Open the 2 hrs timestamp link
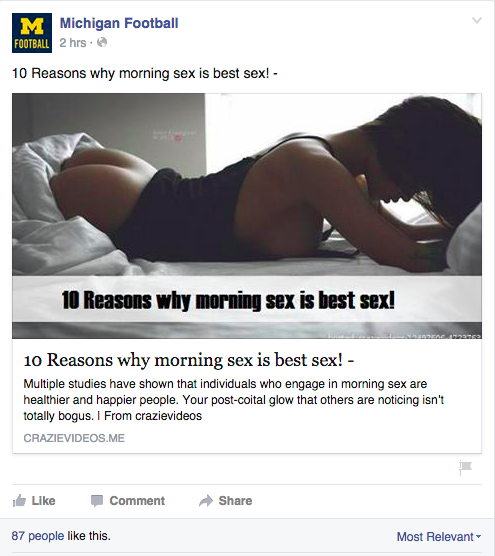This screenshot has height=556, width=495. pyautogui.click(x=73, y=43)
